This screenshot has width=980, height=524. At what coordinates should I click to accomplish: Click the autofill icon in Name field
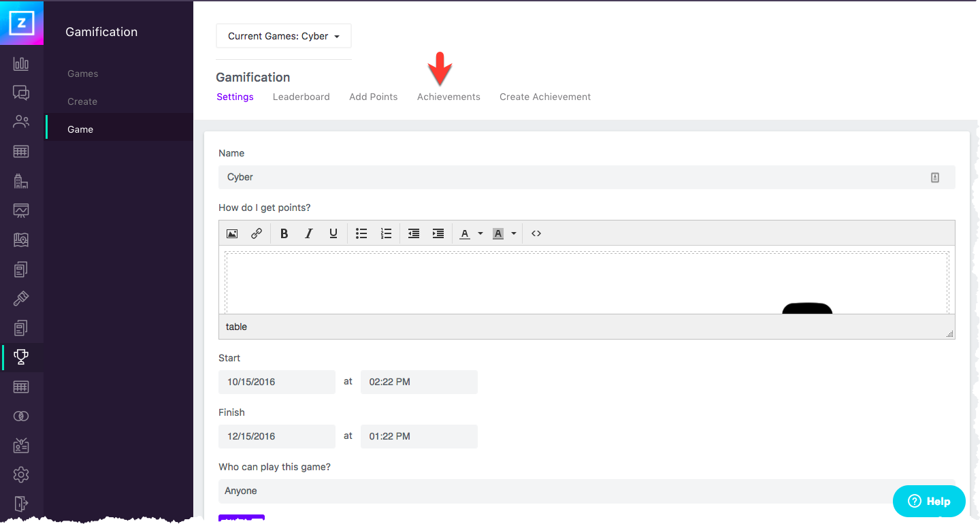(x=935, y=178)
